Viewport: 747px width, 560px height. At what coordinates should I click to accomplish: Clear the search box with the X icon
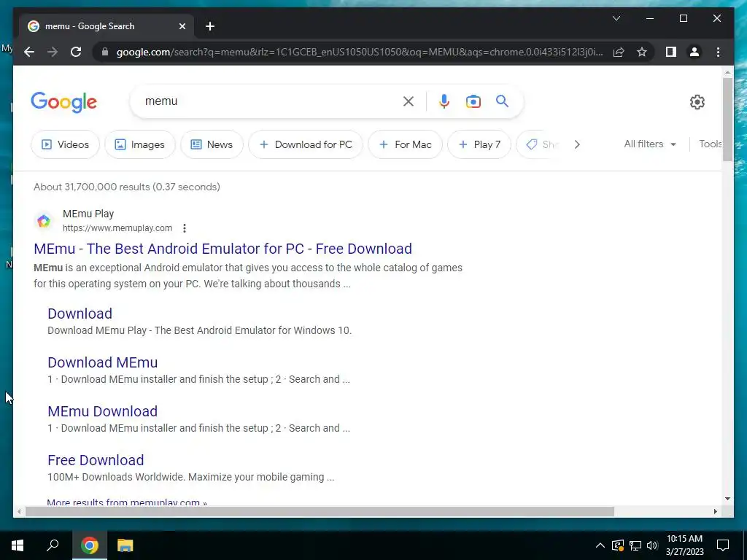pyautogui.click(x=409, y=101)
